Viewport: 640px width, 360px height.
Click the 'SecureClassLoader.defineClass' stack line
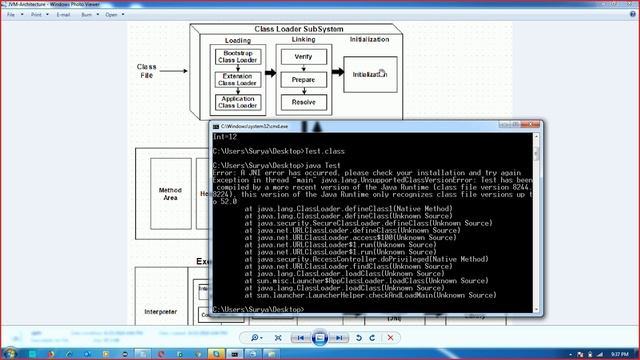(369, 223)
